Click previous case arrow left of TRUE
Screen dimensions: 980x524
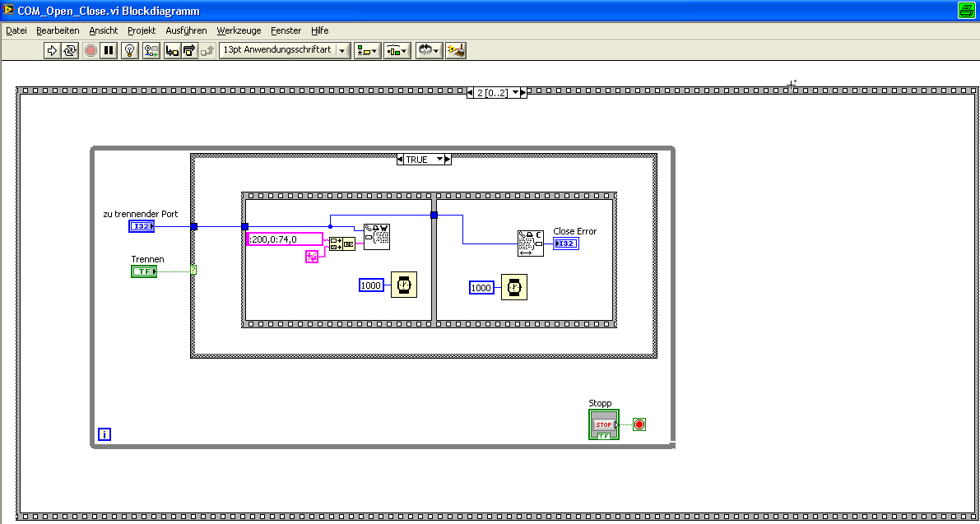click(400, 160)
